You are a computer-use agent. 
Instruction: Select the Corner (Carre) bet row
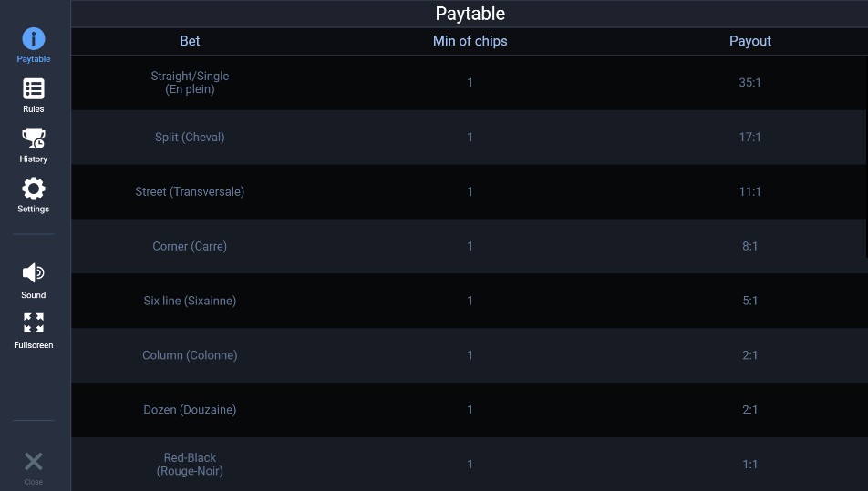pyautogui.click(x=190, y=247)
